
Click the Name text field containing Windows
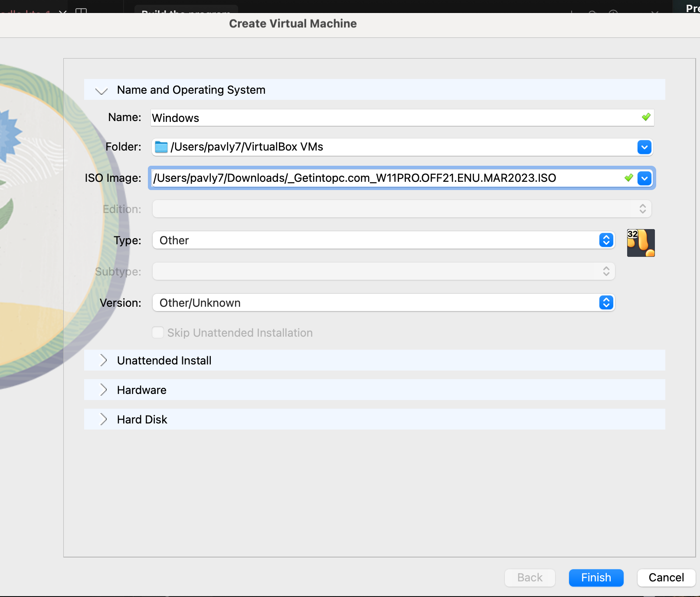coord(390,118)
